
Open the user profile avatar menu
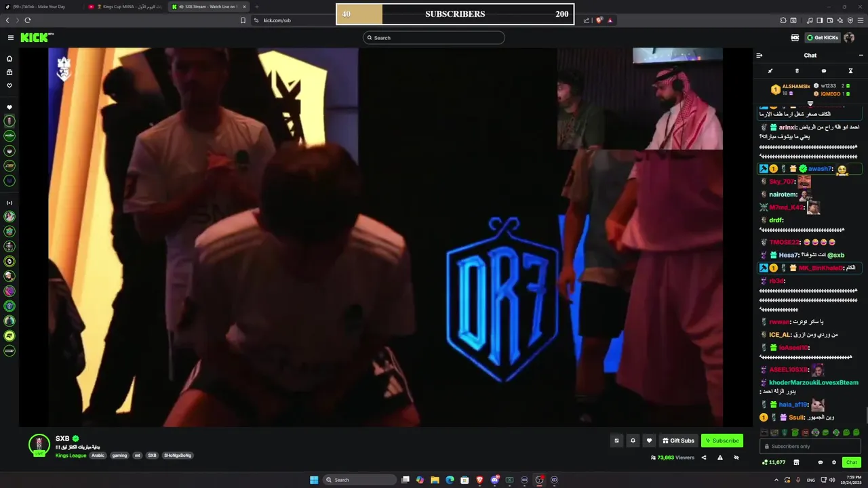849,38
